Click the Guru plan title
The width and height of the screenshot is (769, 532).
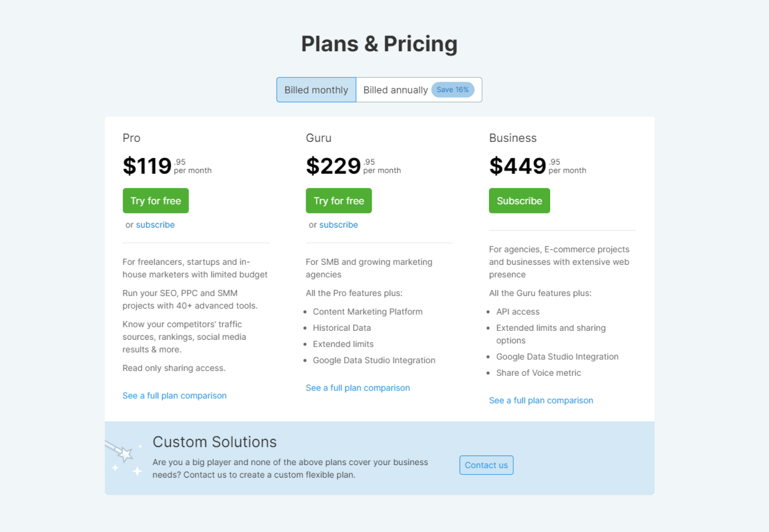[x=319, y=138]
